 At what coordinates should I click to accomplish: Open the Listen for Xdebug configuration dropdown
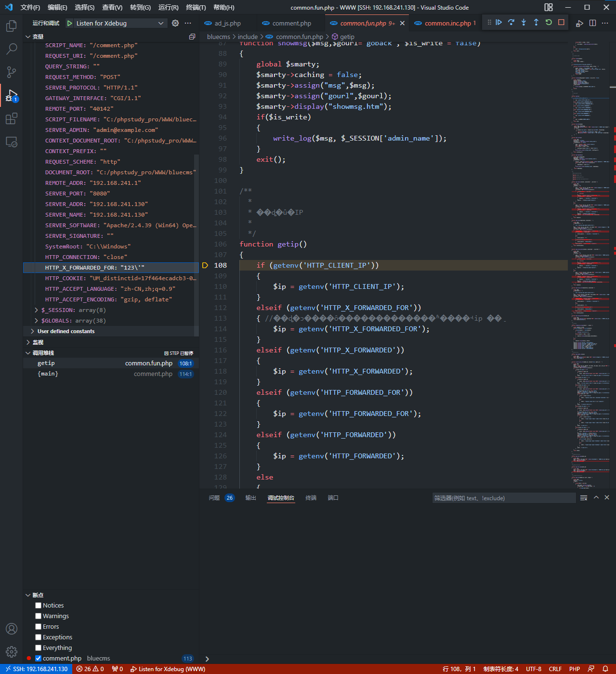point(120,23)
